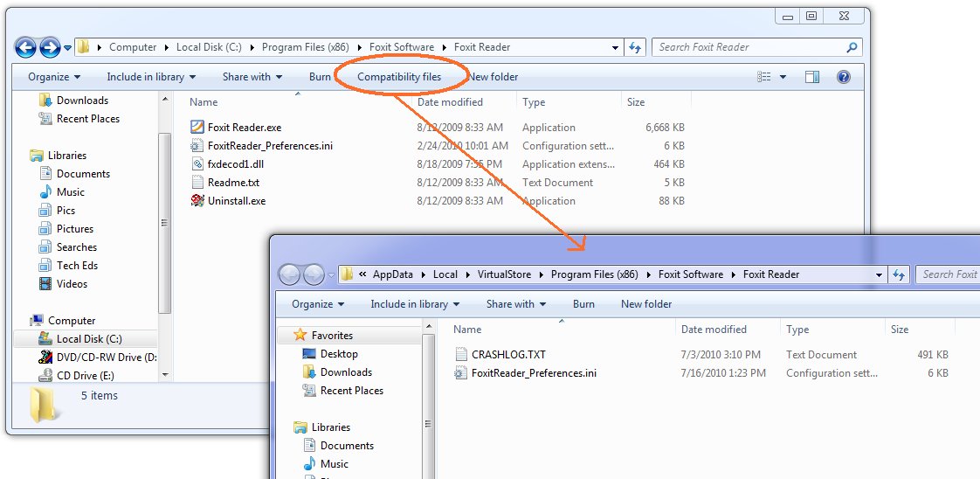Sort by Size column in the back window

(x=636, y=102)
